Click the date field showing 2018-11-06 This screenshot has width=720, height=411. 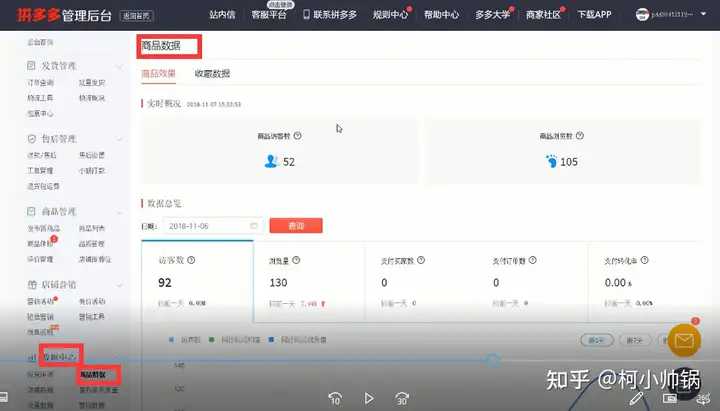click(x=213, y=225)
